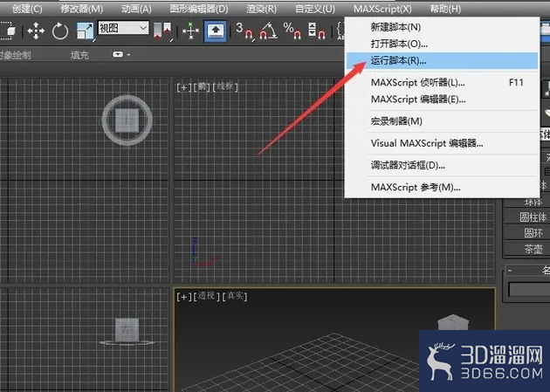Open Visual MAXScript 编辑器...
550x392 pixels.
442,143
